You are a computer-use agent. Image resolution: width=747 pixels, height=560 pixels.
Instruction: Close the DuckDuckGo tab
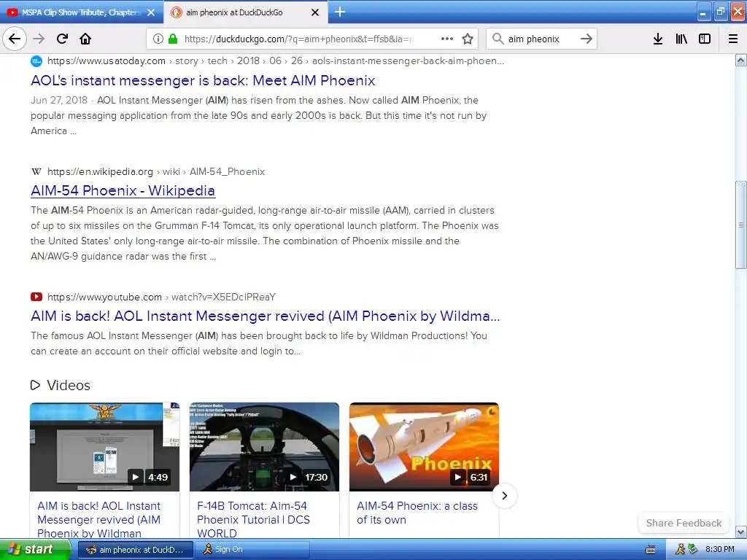[x=315, y=12]
